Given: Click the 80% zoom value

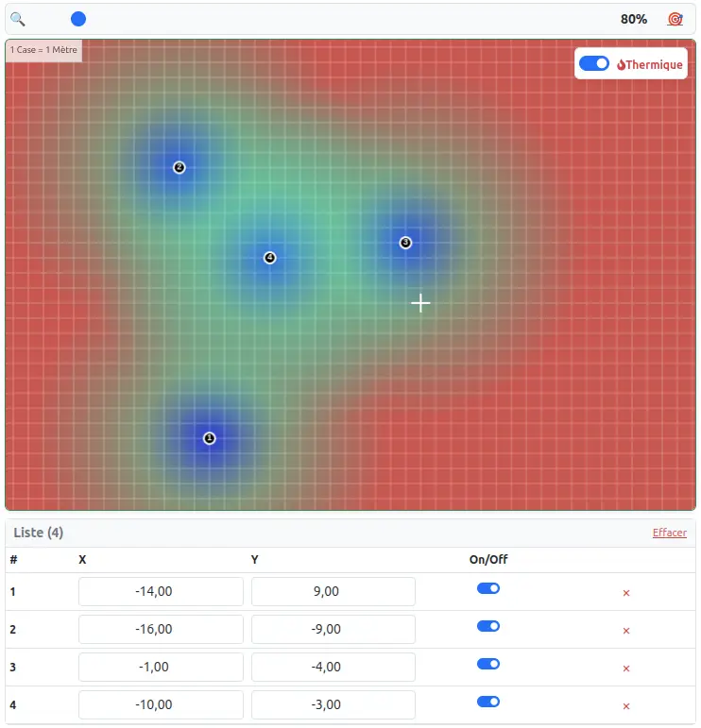Looking at the screenshot, I should pos(634,19).
